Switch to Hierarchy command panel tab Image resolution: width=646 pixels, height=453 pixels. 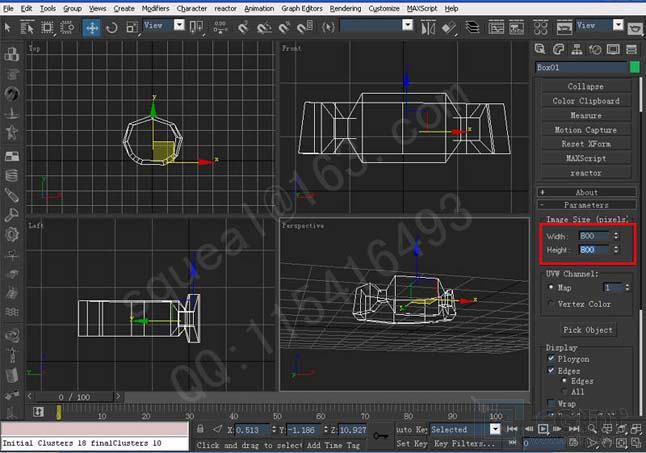coord(576,49)
